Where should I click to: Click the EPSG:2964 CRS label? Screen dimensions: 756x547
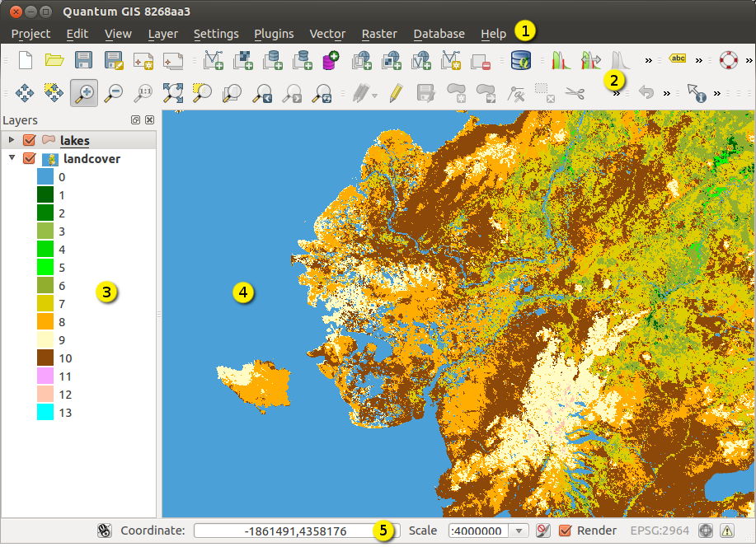661,531
